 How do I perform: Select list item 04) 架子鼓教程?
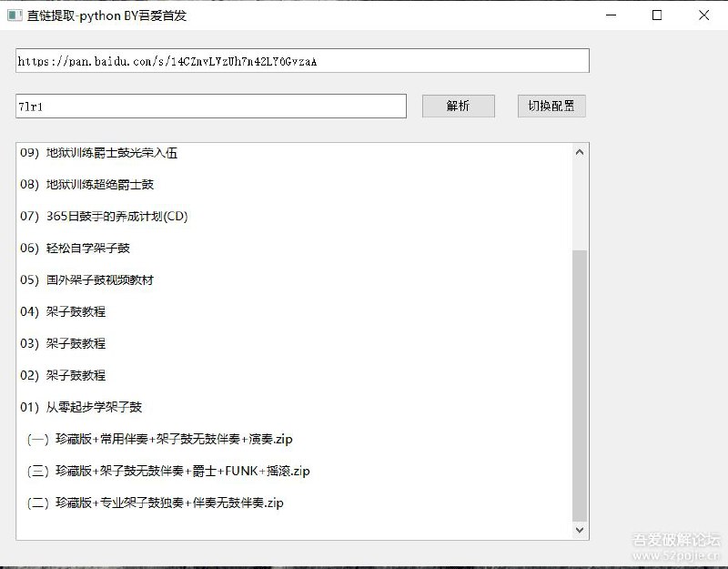click(x=71, y=311)
